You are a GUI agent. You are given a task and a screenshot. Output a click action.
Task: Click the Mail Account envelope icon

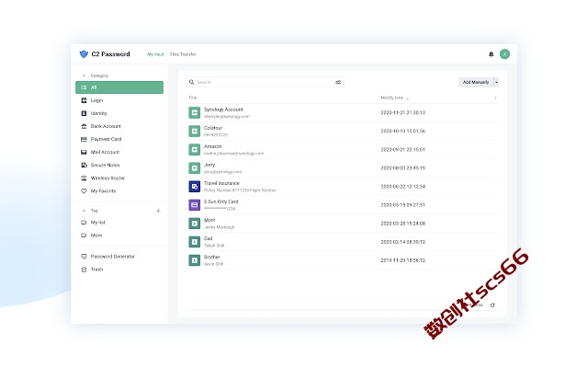click(84, 152)
